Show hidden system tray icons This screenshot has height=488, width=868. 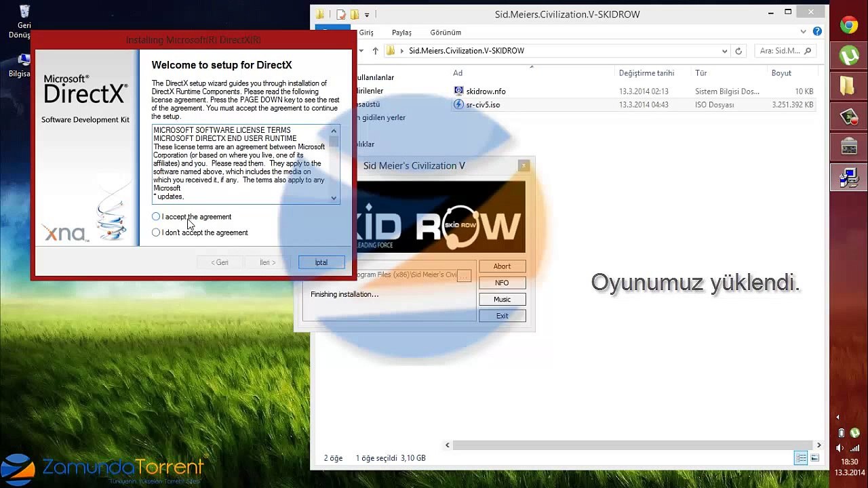(837, 418)
